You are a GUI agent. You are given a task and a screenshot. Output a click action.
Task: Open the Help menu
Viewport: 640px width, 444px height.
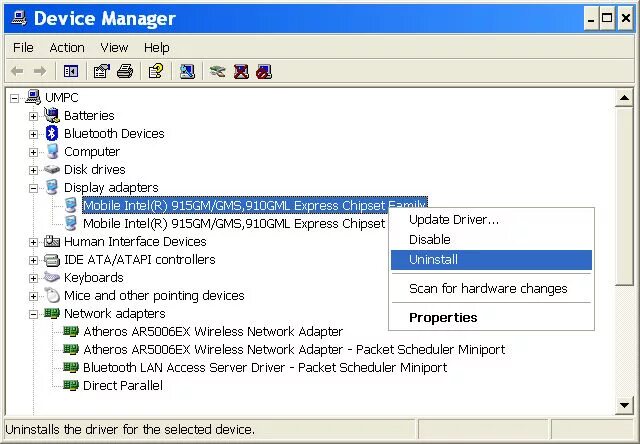156,48
